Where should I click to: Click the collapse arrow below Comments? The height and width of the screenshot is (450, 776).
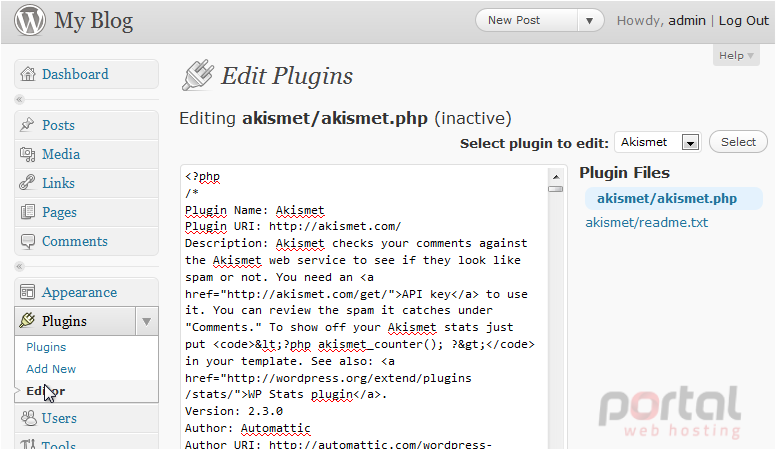(x=19, y=267)
